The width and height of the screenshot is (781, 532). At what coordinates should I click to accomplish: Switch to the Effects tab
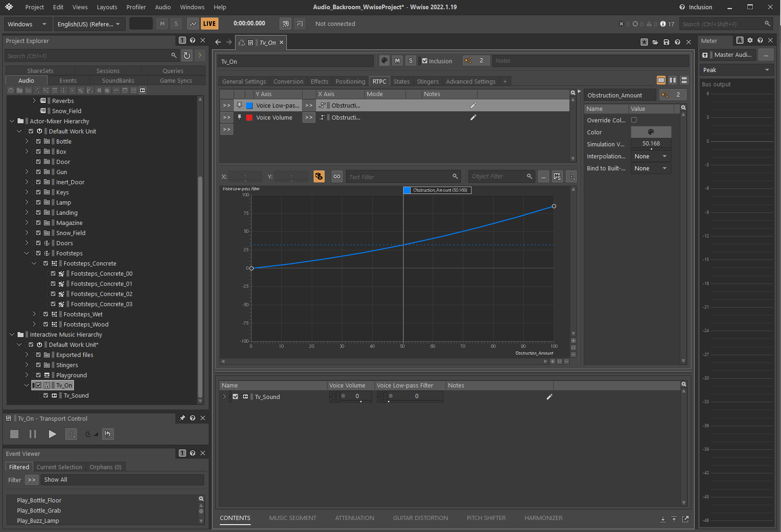(319, 81)
